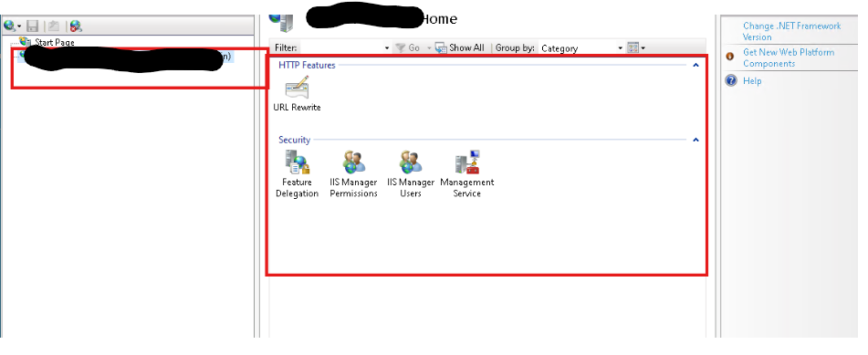The height and width of the screenshot is (355, 868).
Task: Click Change .NET Framework Version link
Action: (x=791, y=32)
